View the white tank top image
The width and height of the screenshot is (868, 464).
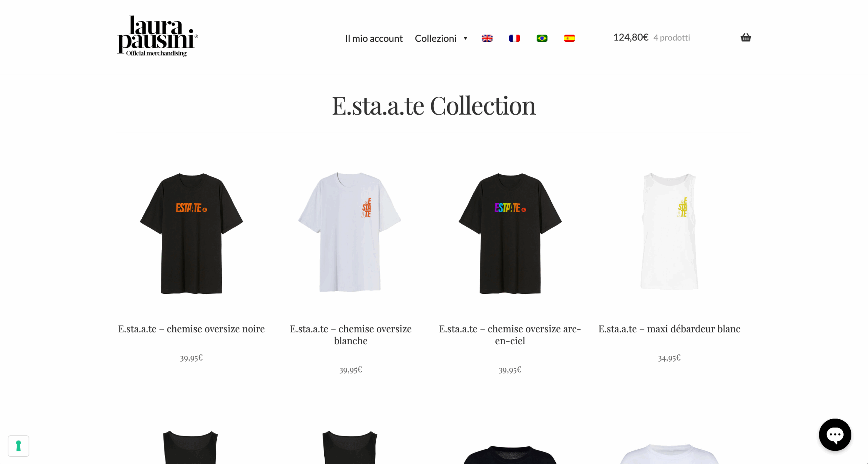669,231
